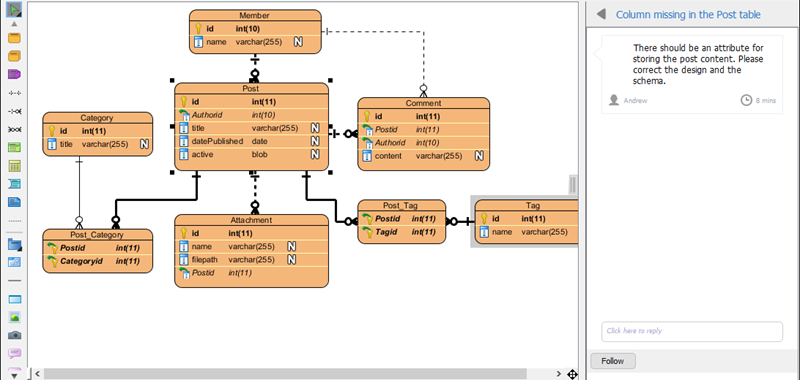Select the Post_Category entity header
The width and height of the screenshot is (800, 380).
(97, 235)
